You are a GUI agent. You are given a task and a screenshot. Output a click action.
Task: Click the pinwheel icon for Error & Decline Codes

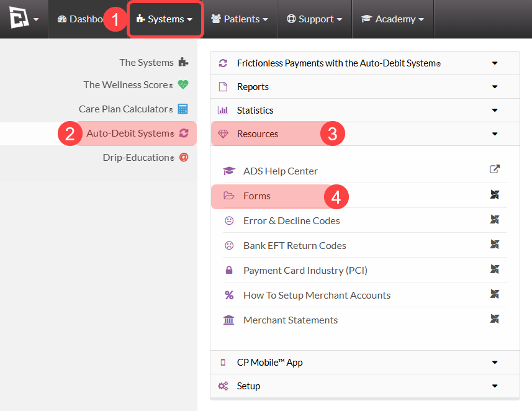[x=494, y=219]
